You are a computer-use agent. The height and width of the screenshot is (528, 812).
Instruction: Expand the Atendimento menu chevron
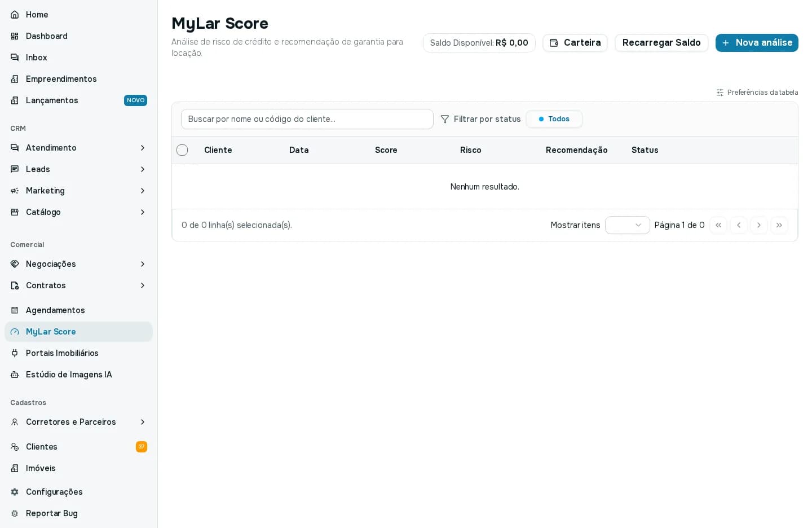(143, 148)
